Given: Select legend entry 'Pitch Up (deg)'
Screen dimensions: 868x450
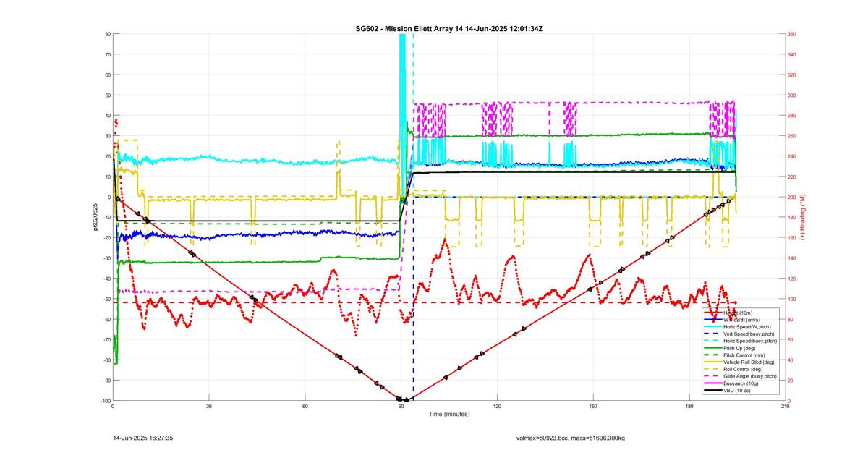Looking at the screenshot, I should coord(741,348).
